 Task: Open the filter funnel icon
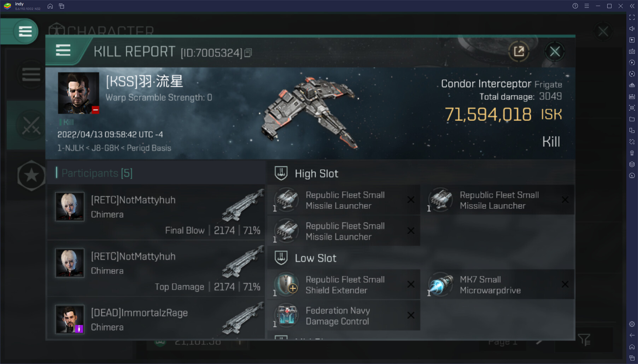[x=584, y=340]
